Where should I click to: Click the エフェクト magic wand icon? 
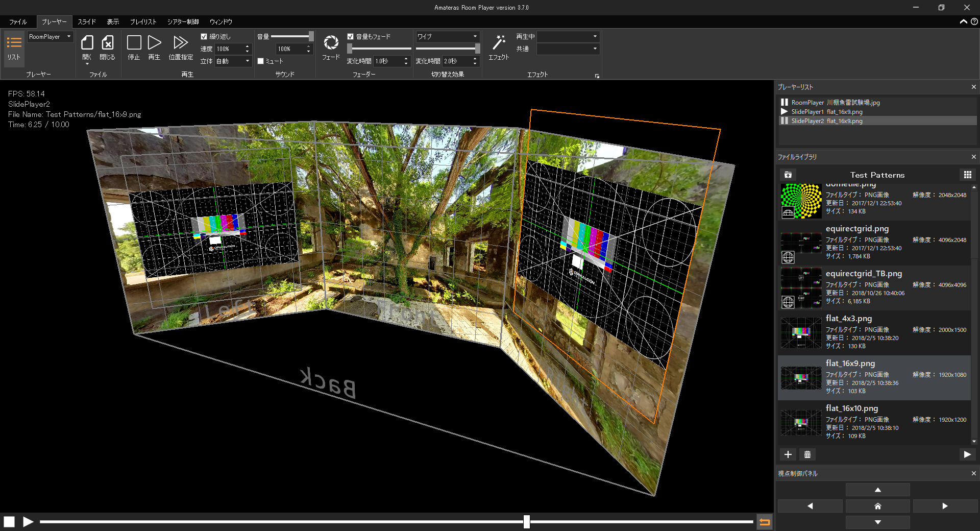[499, 43]
